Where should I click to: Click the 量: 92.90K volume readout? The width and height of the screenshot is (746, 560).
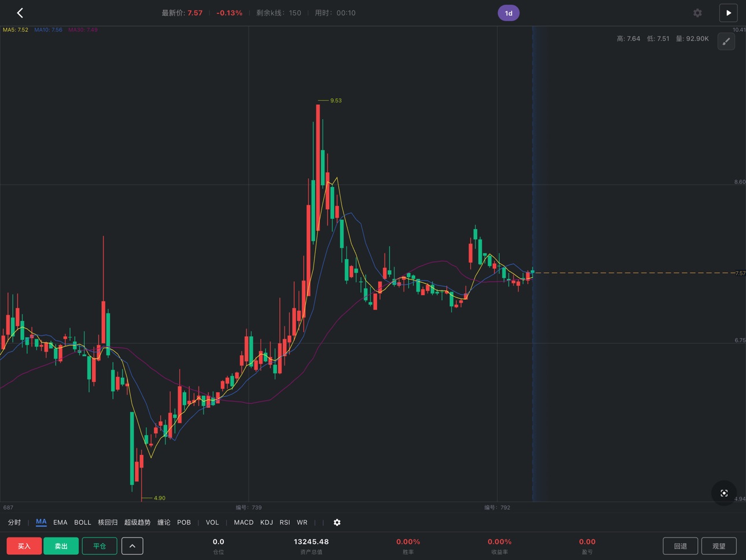coord(692,39)
